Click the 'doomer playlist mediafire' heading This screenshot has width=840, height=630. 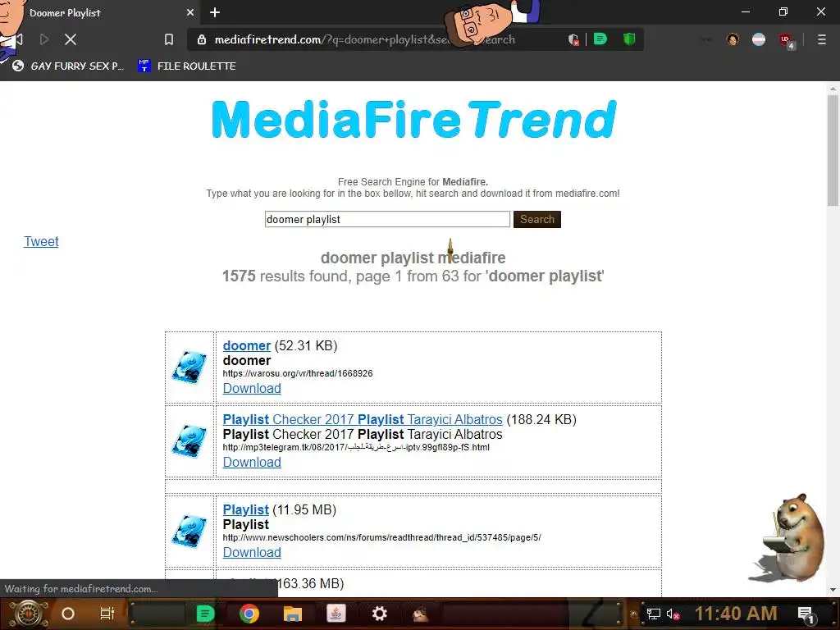point(413,258)
